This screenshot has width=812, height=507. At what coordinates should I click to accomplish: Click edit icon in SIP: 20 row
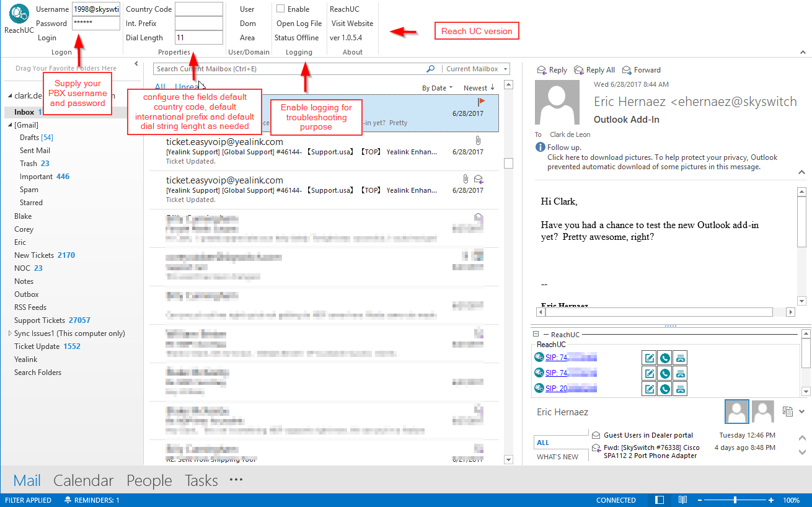coord(649,389)
